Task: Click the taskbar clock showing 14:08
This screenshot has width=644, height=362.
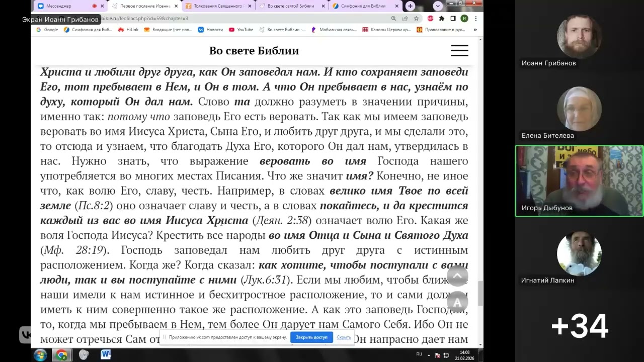Action: point(464,355)
